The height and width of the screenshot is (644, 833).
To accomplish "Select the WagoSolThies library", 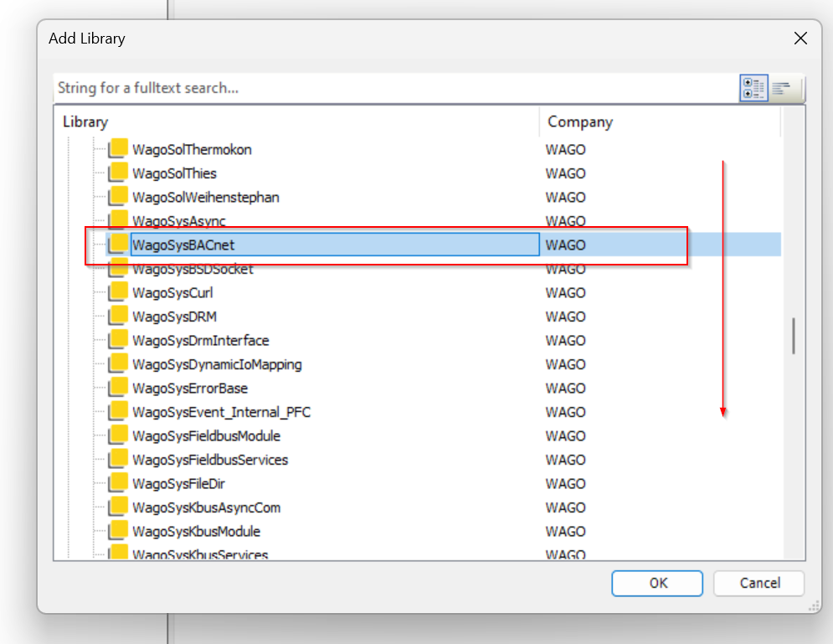I will tap(174, 173).
